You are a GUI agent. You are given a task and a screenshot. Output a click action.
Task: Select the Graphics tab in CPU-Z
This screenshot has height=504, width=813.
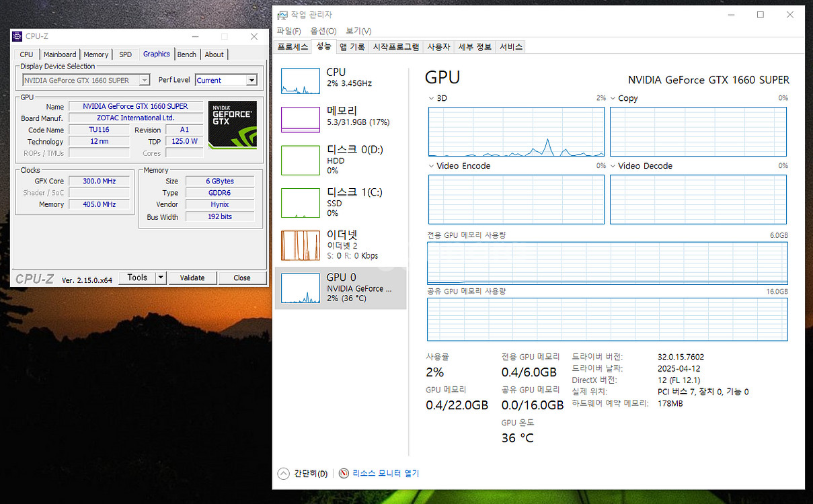(157, 54)
